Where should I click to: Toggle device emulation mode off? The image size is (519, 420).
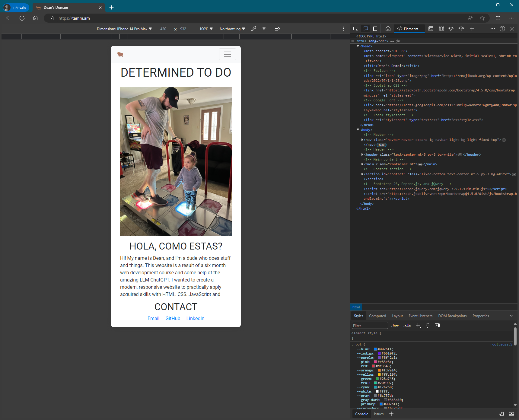[365, 29]
